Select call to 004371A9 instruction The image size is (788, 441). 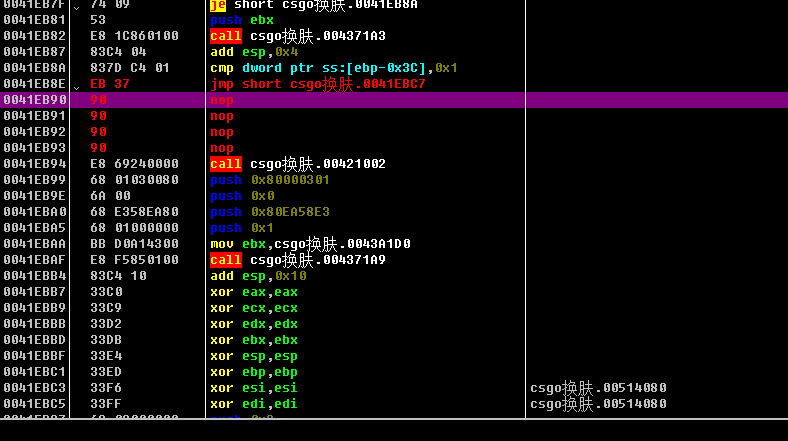pos(298,260)
